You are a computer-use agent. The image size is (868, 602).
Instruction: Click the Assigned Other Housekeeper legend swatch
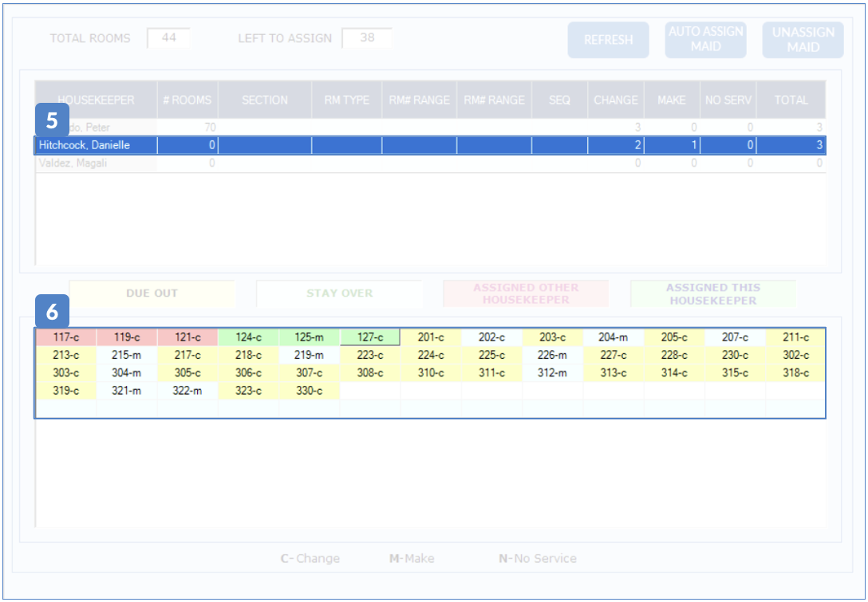(526, 293)
